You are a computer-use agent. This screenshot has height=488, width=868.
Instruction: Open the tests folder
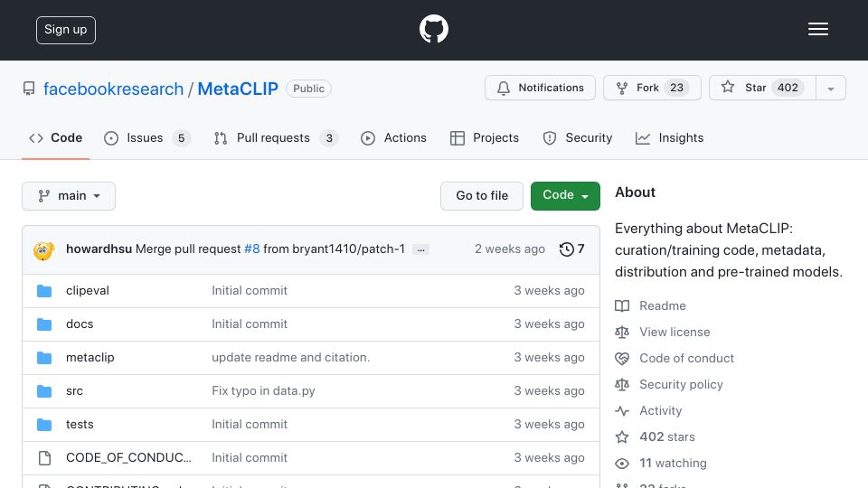[x=80, y=425]
